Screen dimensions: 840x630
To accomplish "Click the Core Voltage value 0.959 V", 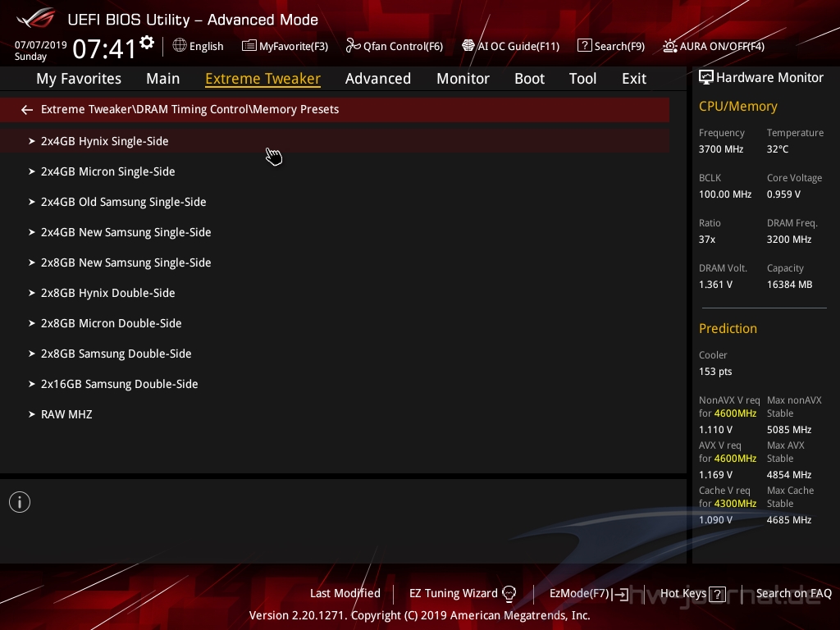I will (x=783, y=194).
